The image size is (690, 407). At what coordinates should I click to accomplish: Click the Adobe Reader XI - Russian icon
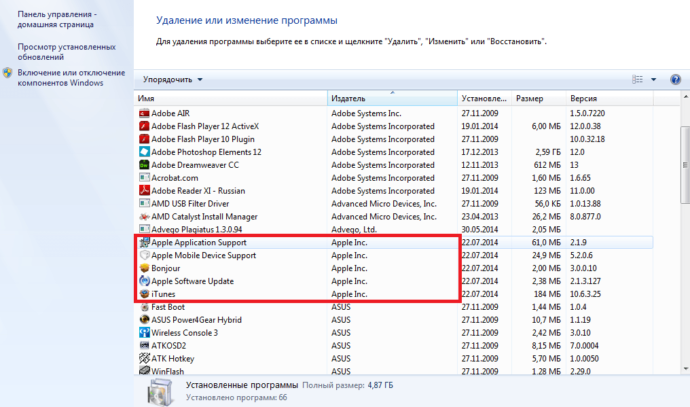(144, 190)
